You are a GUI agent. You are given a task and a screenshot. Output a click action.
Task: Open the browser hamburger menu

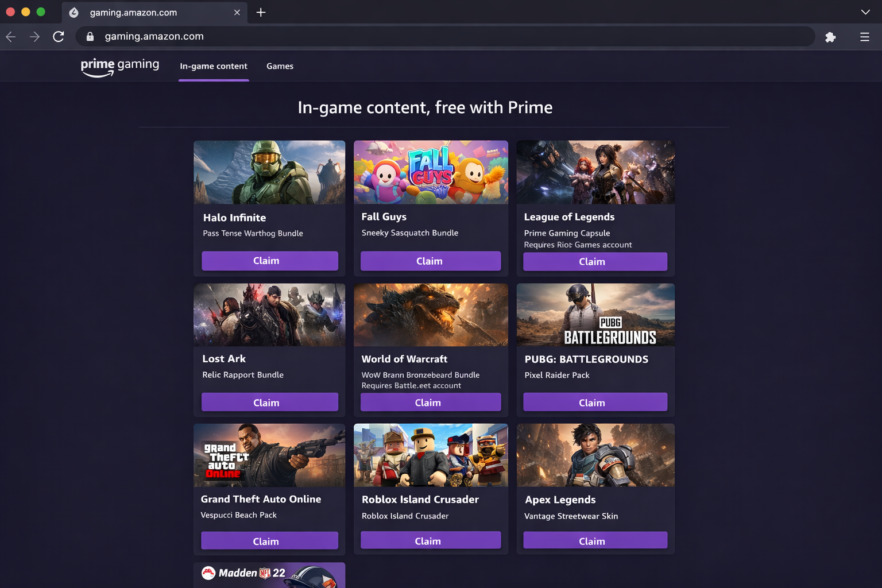tap(865, 36)
